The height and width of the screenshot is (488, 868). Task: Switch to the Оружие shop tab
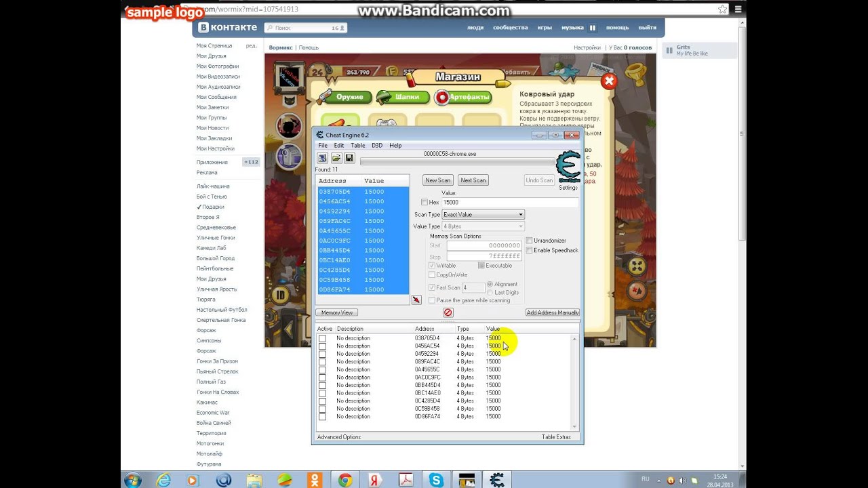tap(345, 97)
